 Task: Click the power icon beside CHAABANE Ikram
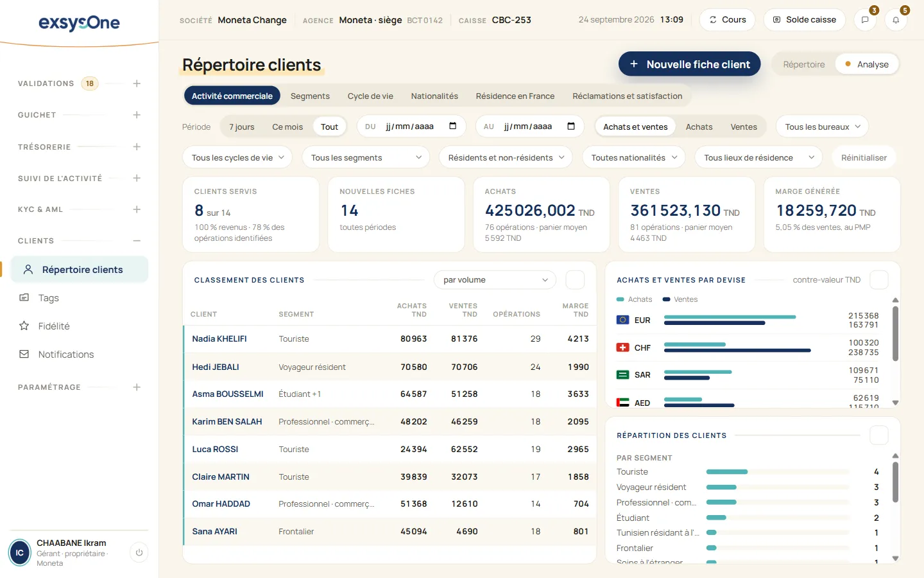pos(139,552)
